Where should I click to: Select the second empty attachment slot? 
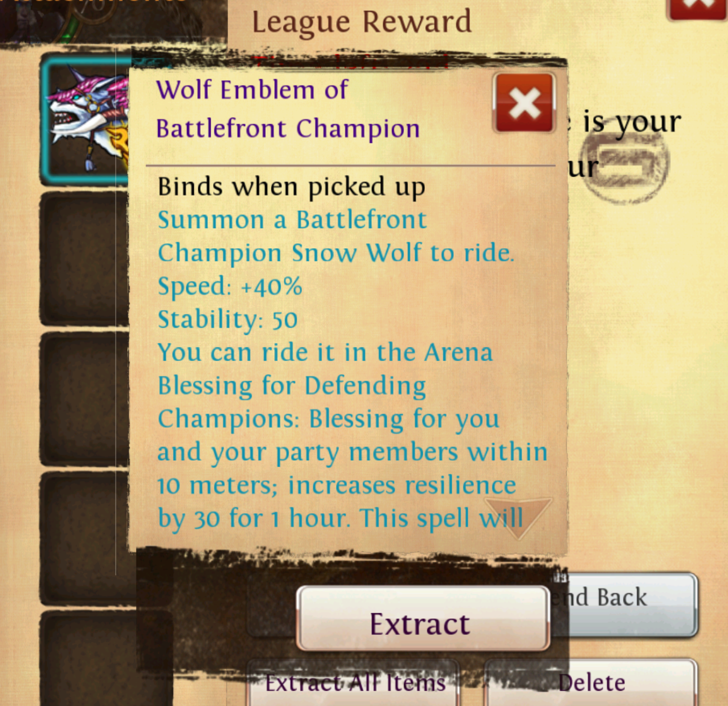pyautogui.click(x=84, y=259)
